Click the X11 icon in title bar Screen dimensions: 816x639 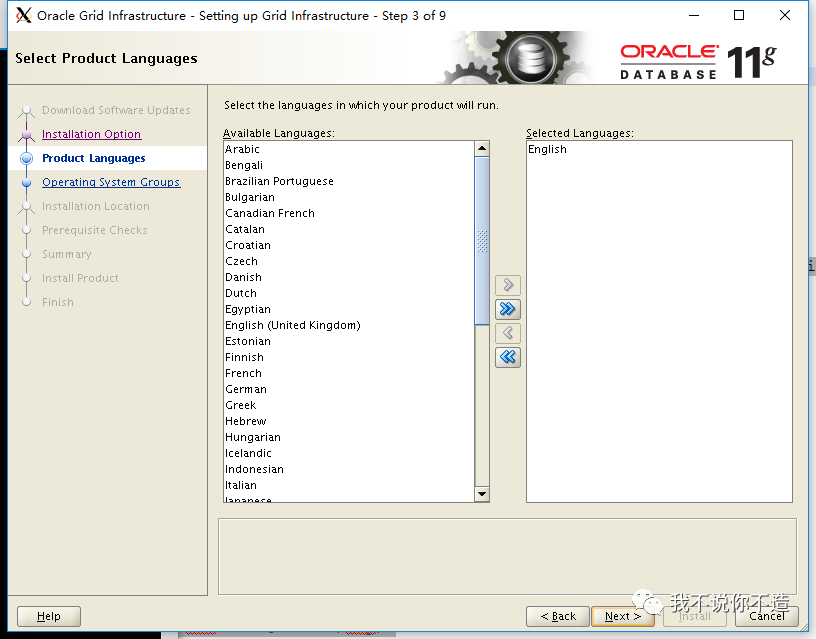[23, 16]
